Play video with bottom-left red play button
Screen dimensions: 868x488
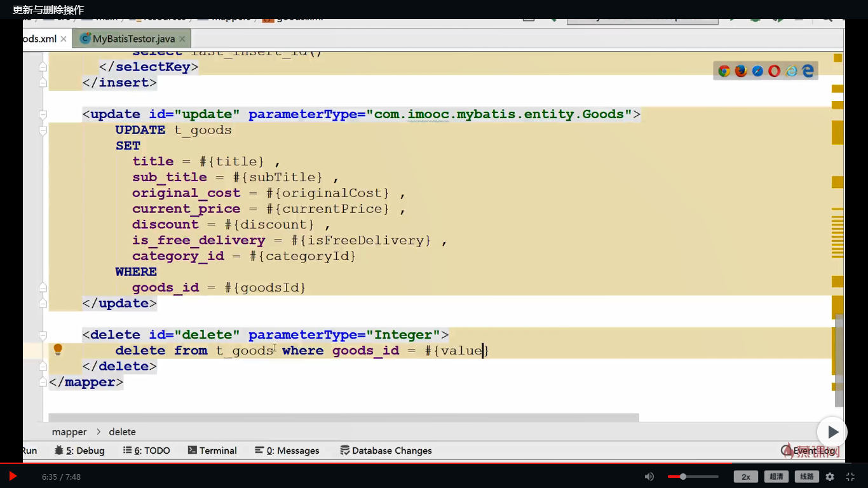tap(12, 476)
